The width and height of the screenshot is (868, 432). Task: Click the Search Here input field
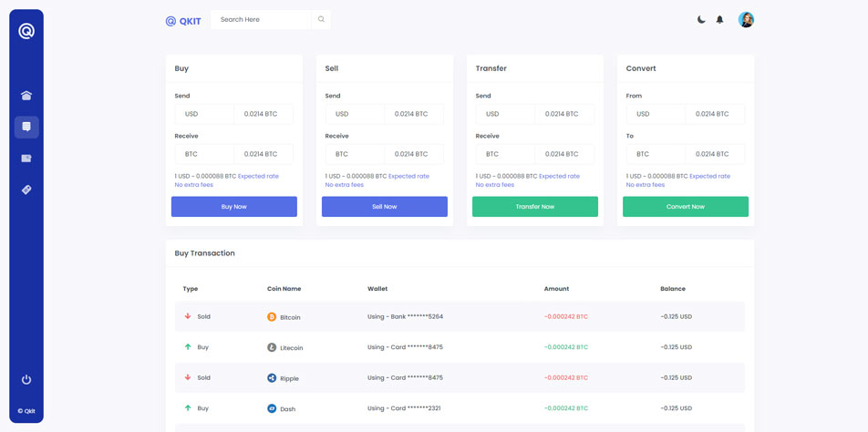[x=263, y=19]
